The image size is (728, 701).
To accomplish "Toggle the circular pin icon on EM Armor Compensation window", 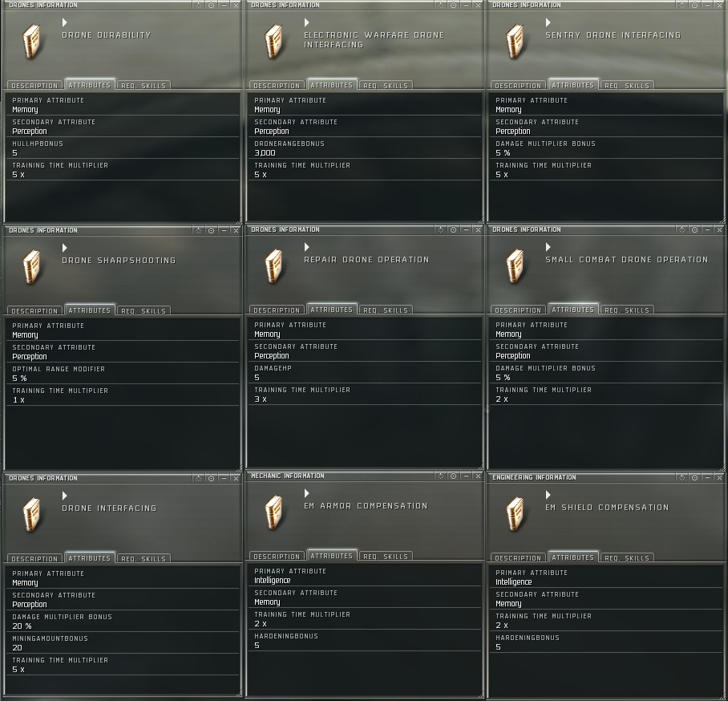I will coord(453,476).
